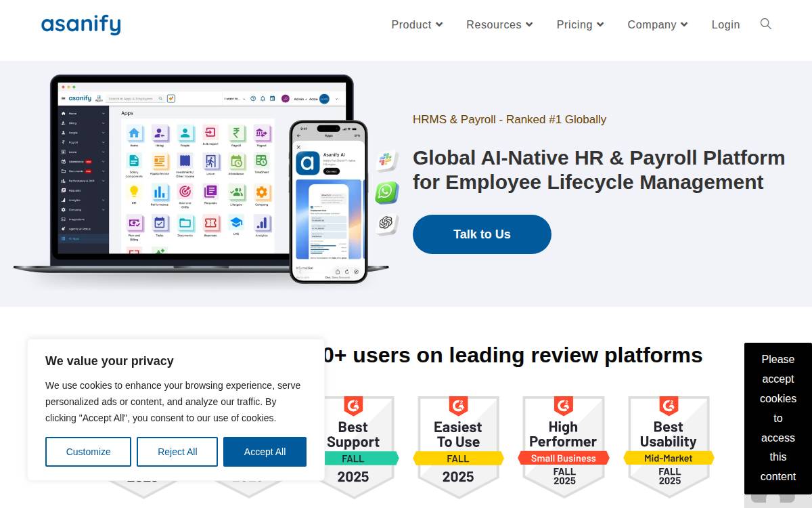812x508 pixels.
Task: Expand the Company menu in header
Action: point(658,24)
